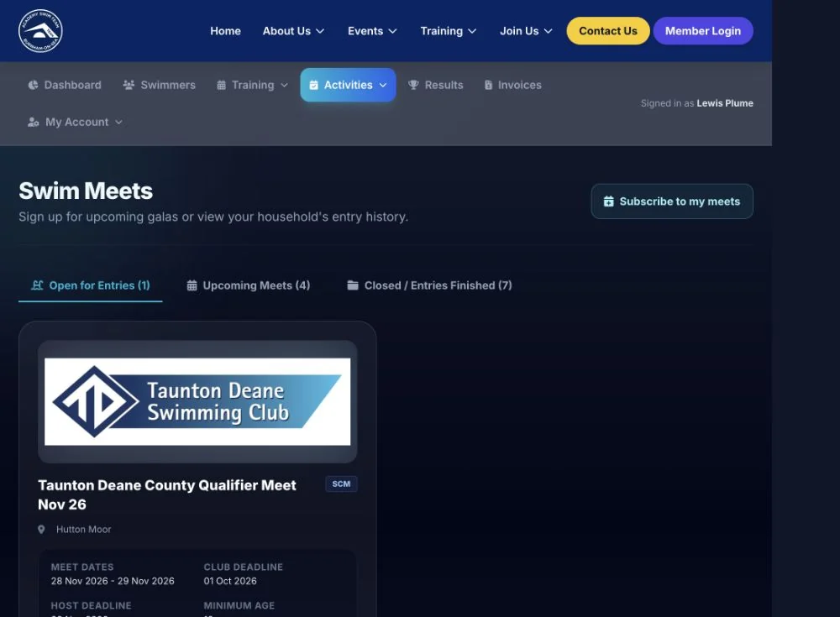Click the CLUB DEADLINE label
Viewport: 840px width, 617px height.
(x=244, y=567)
